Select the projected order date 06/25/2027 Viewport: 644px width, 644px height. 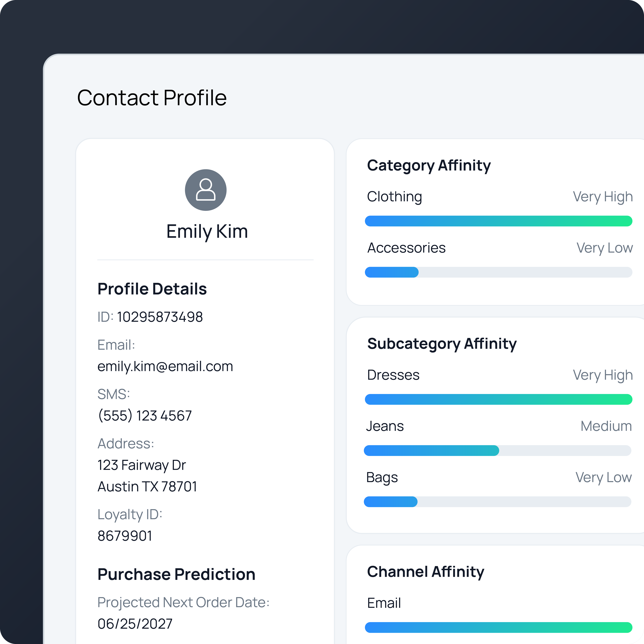tap(135, 624)
